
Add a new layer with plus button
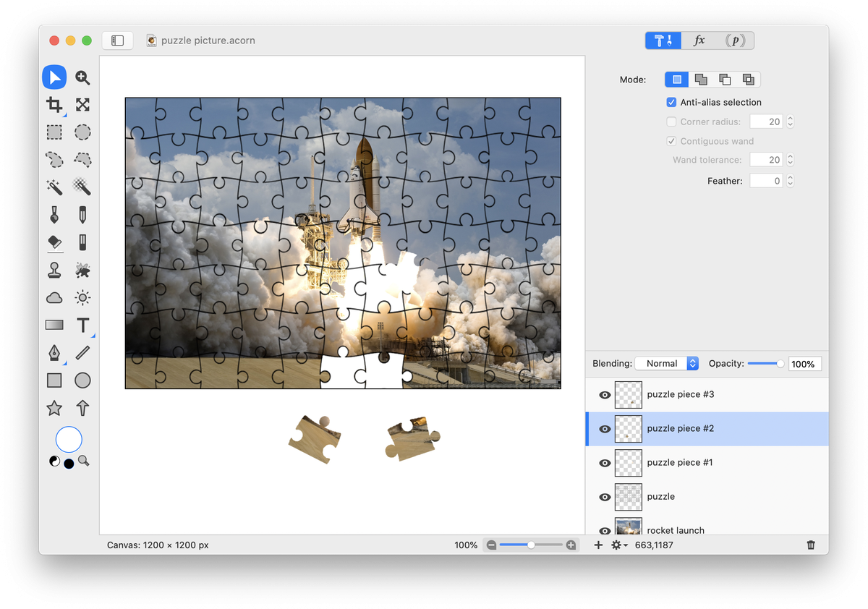tap(598, 545)
